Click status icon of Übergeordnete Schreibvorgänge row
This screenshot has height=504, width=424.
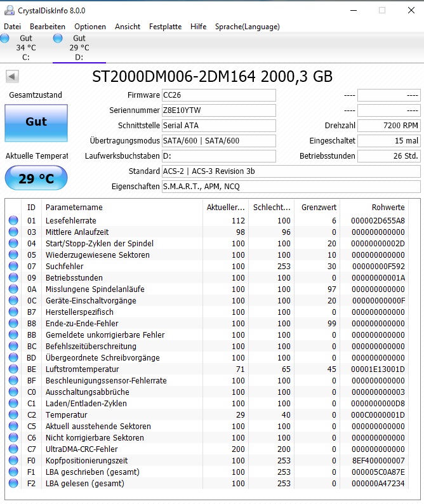(13, 357)
